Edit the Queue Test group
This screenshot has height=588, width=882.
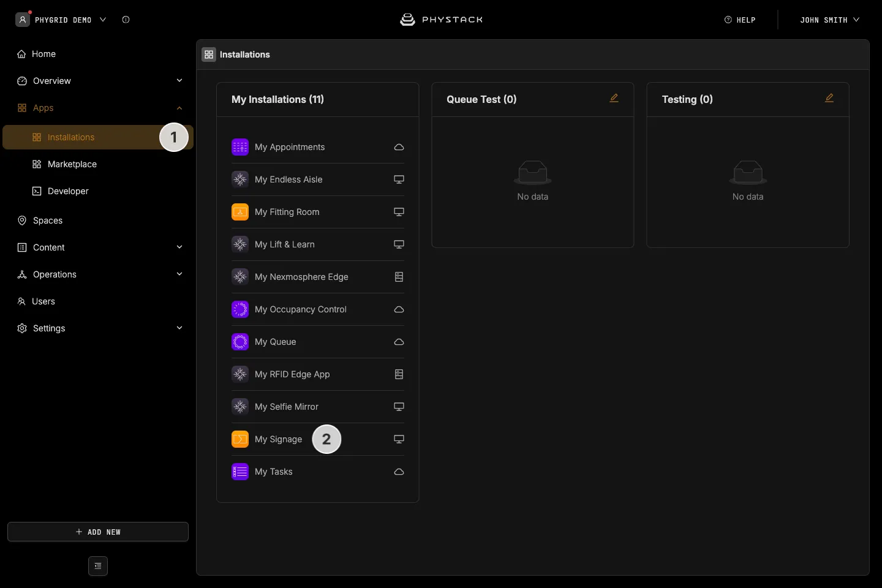(x=614, y=98)
